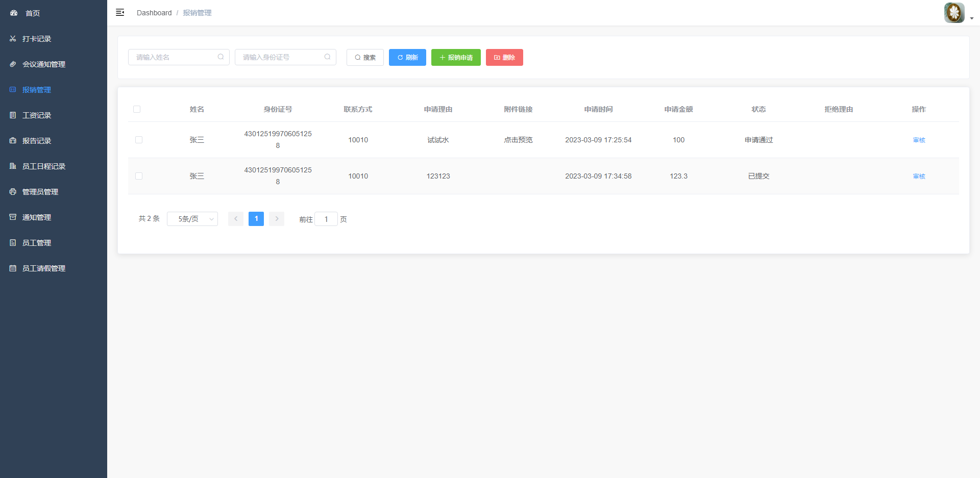Select 员工请假管理 in the sidebar menu

[43, 268]
